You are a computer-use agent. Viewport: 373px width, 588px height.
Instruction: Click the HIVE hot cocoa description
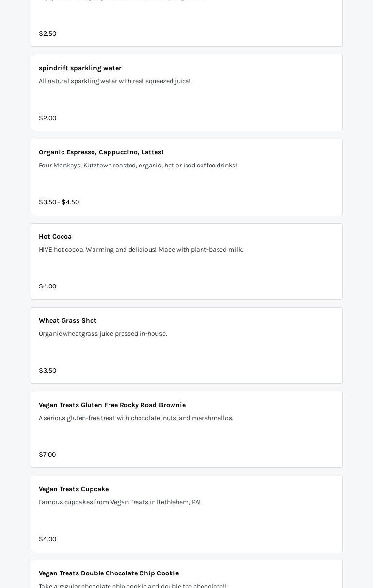click(x=140, y=250)
